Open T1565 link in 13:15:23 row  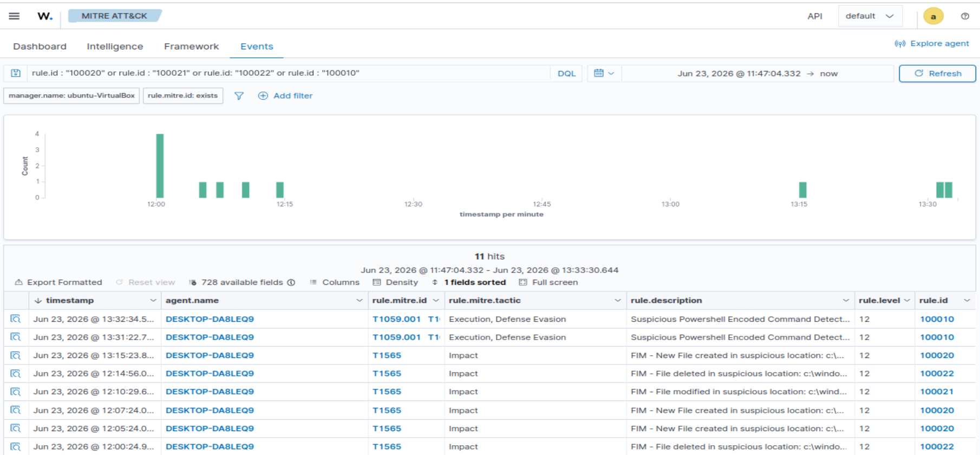(x=387, y=355)
